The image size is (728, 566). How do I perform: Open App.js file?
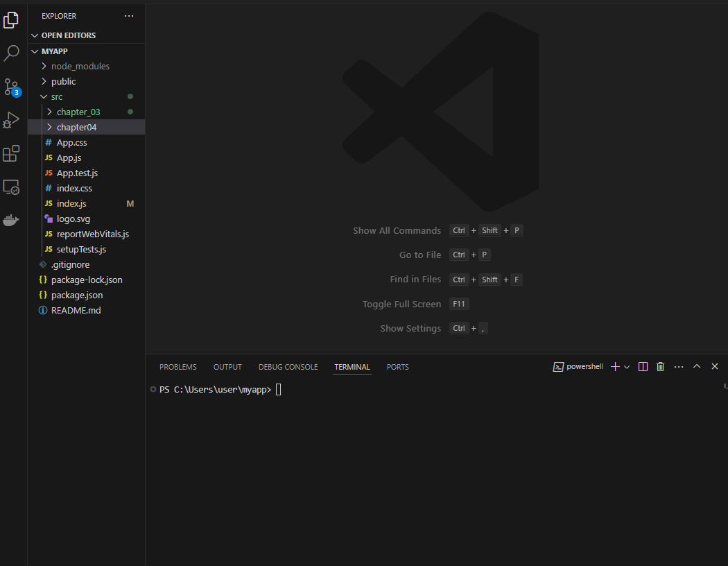(87, 158)
